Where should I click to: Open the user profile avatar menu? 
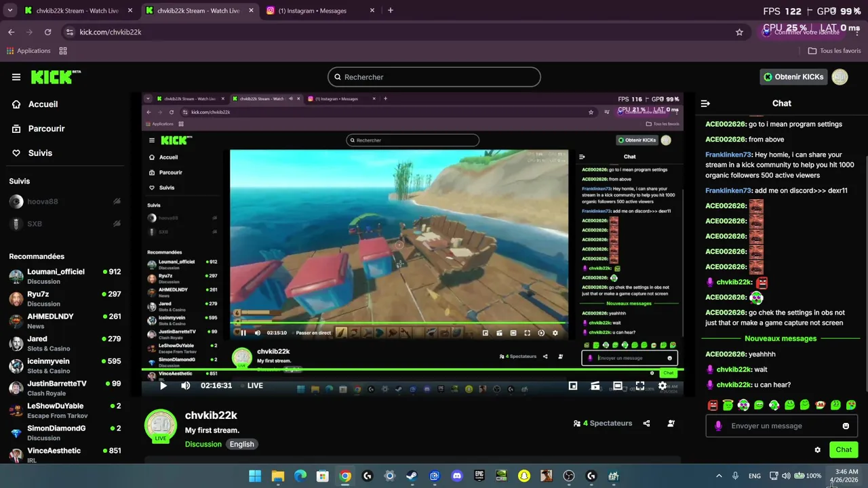click(840, 77)
